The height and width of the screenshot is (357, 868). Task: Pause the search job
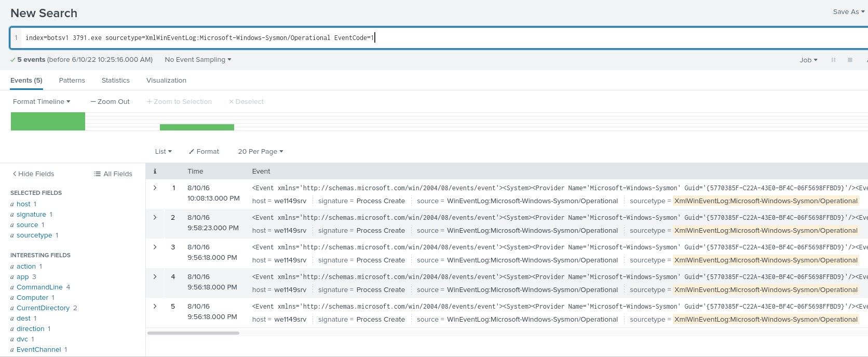click(833, 60)
